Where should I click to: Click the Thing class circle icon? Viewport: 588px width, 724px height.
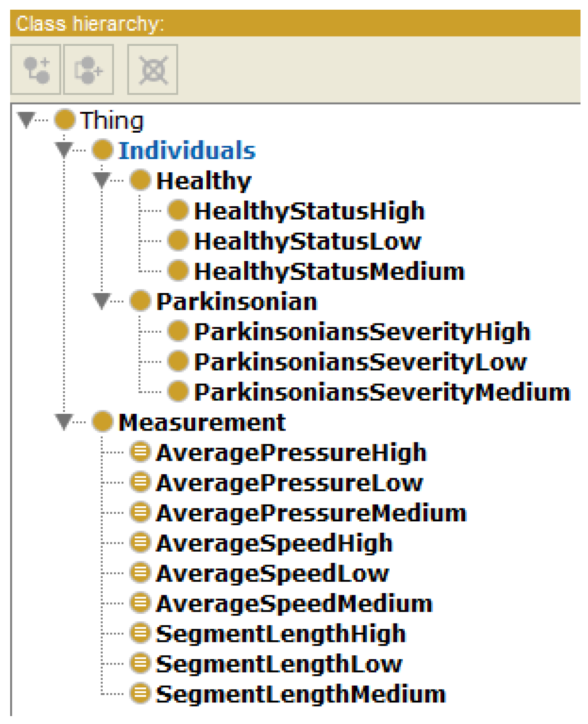click(x=65, y=120)
